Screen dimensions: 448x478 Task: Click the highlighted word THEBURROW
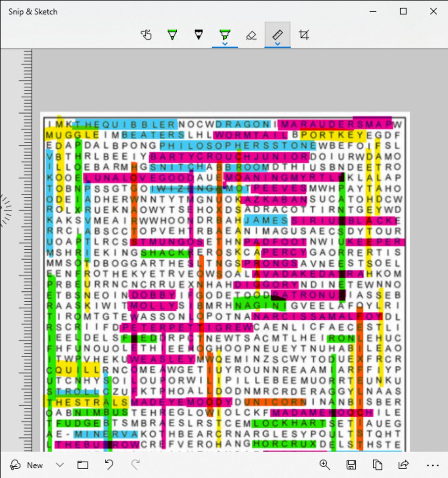(x=97, y=445)
